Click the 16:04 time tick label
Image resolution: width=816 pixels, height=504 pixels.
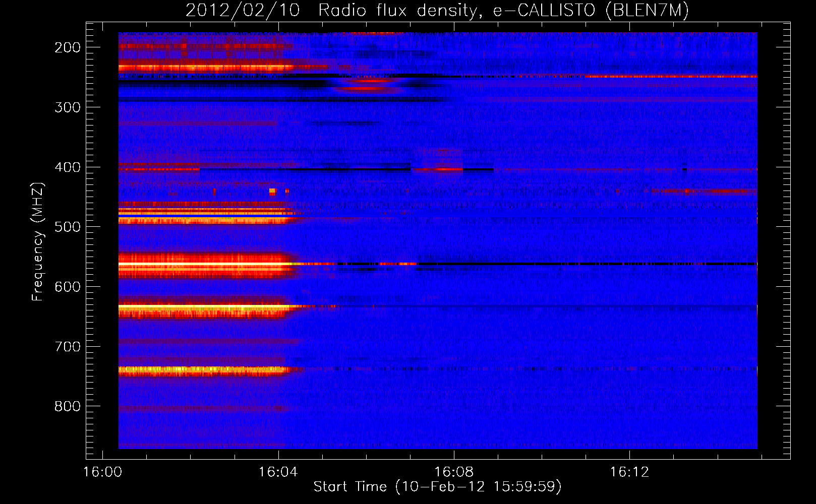[278, 472]
